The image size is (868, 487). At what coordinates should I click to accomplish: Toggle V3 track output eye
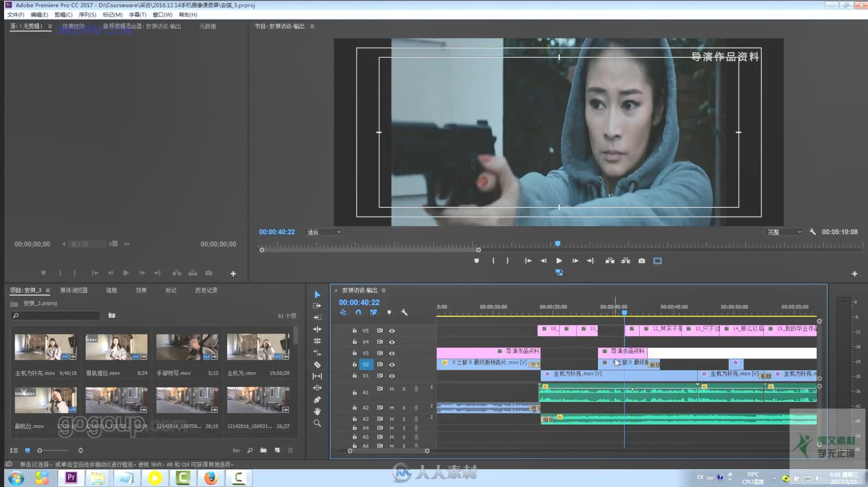coord(392,353)
